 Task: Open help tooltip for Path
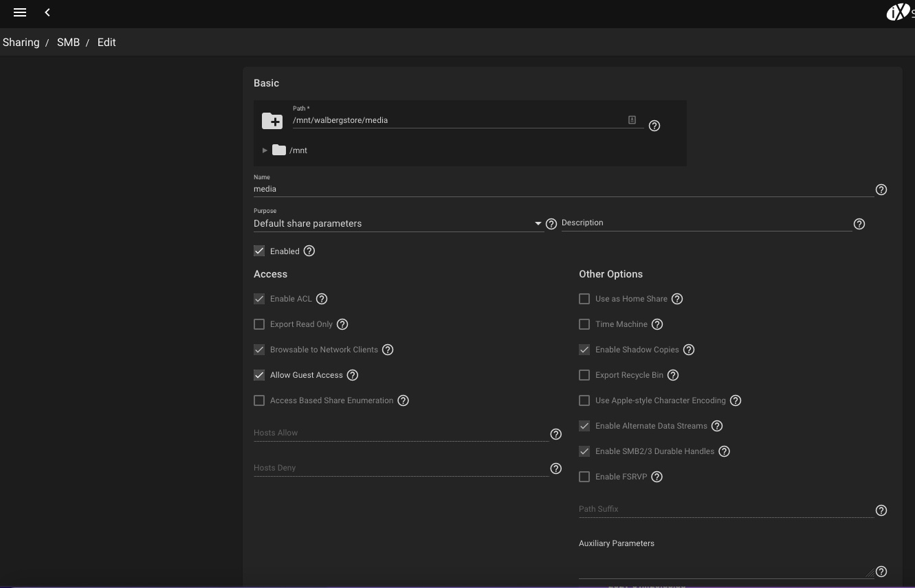(654, 126)
